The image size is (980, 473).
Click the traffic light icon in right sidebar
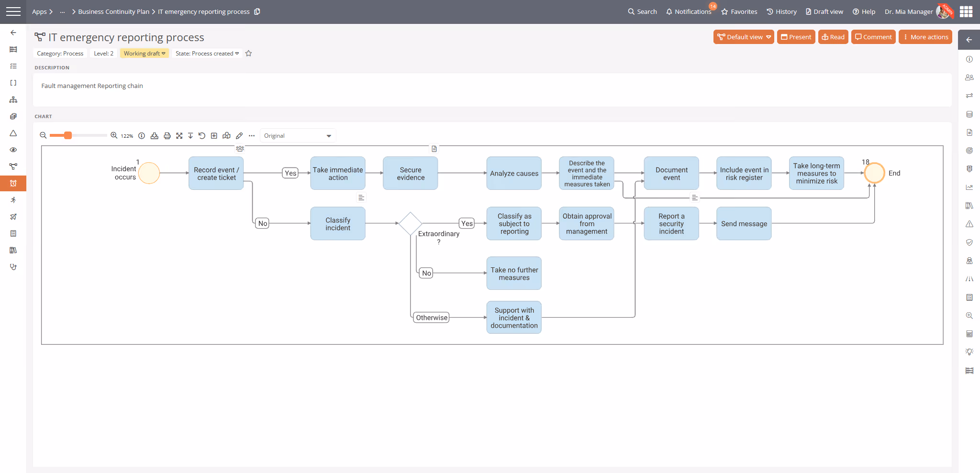point(969,169)
